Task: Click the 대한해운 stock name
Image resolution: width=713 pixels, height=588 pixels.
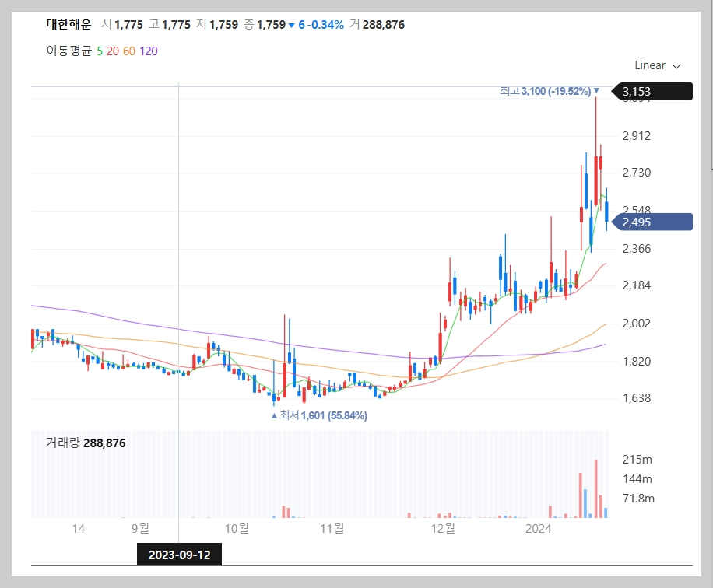Action: point(68,24)
